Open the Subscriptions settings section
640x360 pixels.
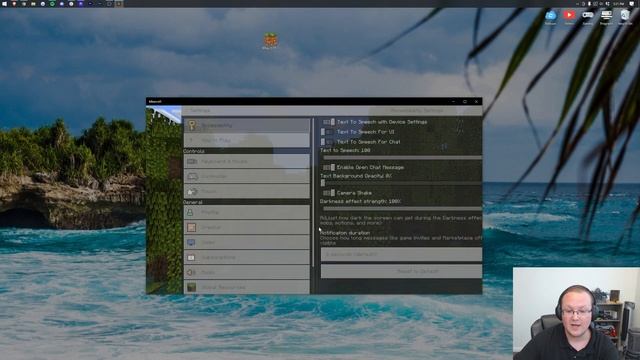pyautogui.click(x=247, y=257)
